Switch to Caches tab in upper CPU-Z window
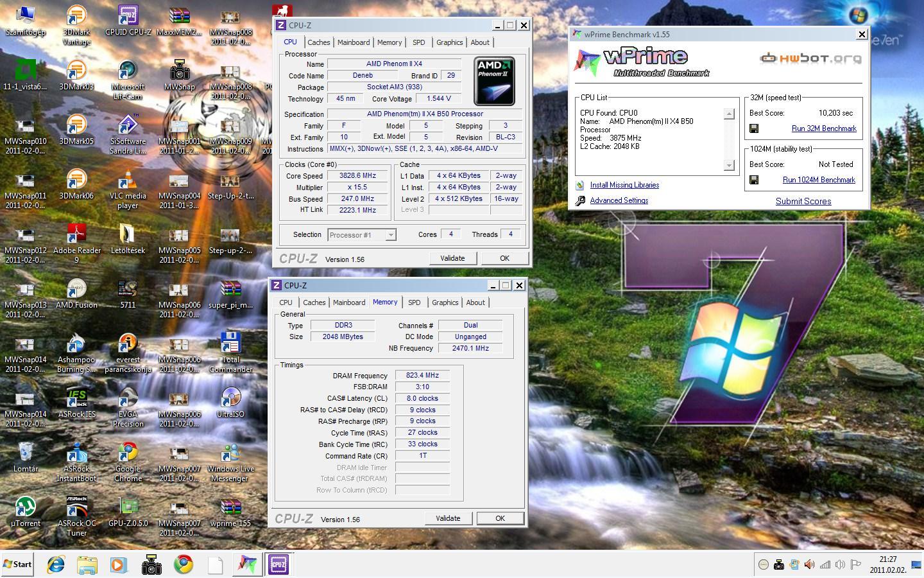924x578 pixels. pyautogui.click(x=318, y=42)
